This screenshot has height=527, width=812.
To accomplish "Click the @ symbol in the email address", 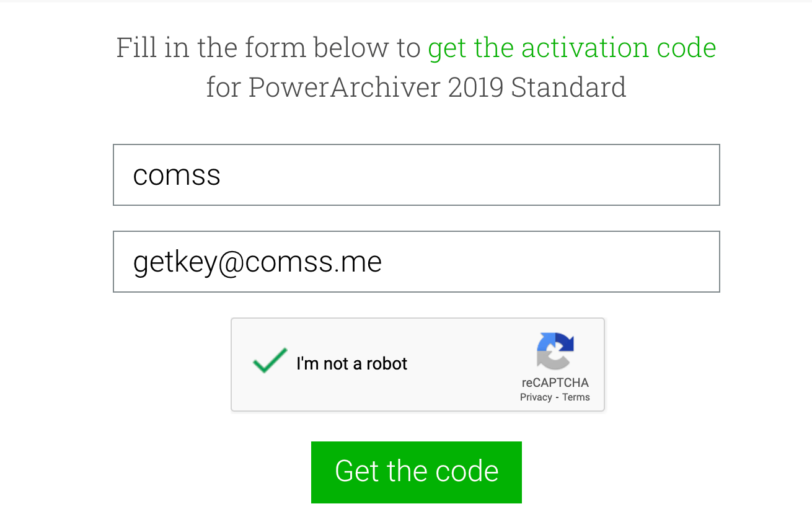I will pos(231,262).
